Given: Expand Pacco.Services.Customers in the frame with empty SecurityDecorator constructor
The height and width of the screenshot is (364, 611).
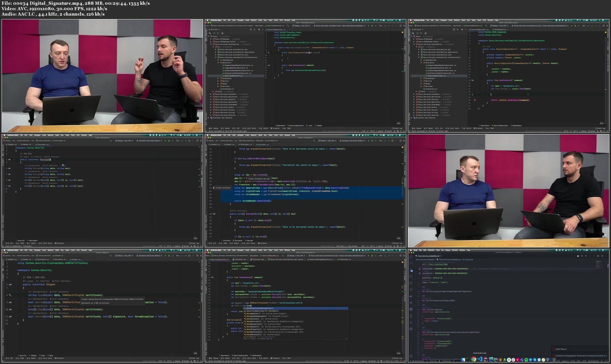Looking at the screenshot, I should [x=210, y=94].
